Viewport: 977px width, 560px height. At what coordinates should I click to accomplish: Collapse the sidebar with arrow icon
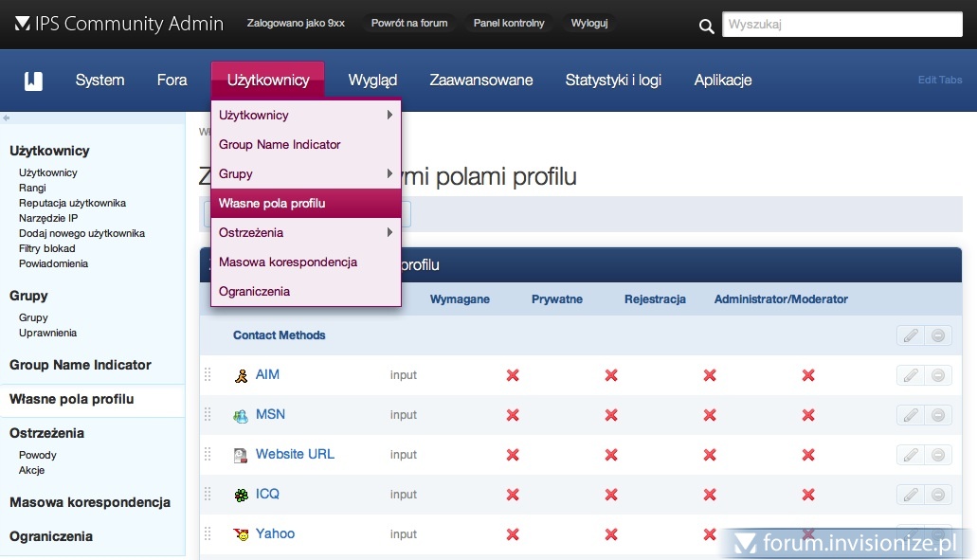pyautogui.click(x=7, y=118)
